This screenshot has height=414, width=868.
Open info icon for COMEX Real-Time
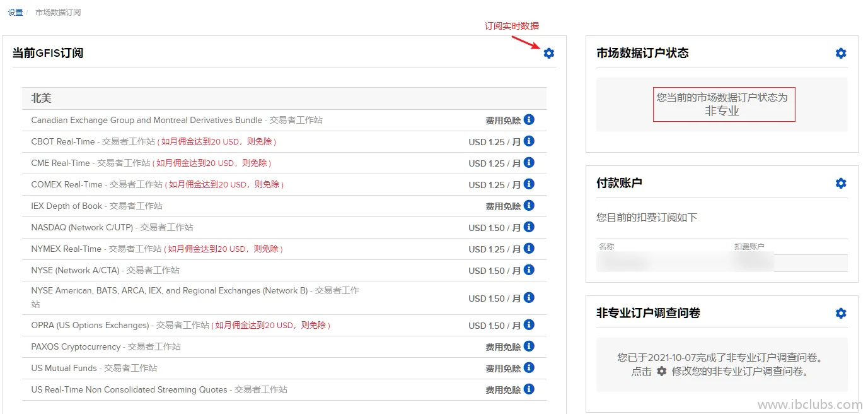click(x=529, y=184)
